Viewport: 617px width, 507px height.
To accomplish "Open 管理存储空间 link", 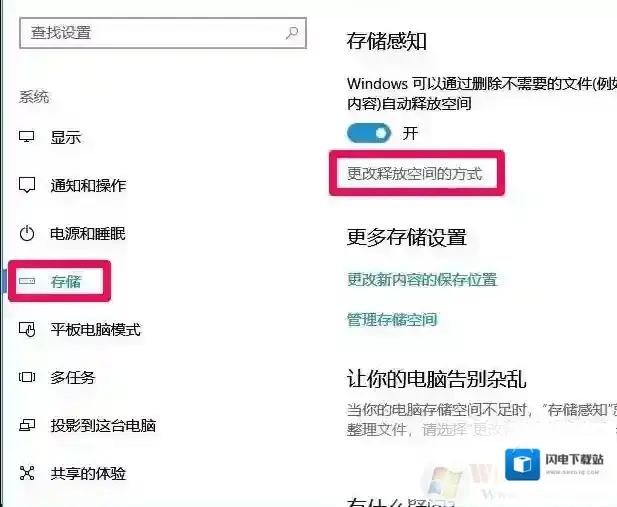I will pyautogui.click(x=392, y=319).
